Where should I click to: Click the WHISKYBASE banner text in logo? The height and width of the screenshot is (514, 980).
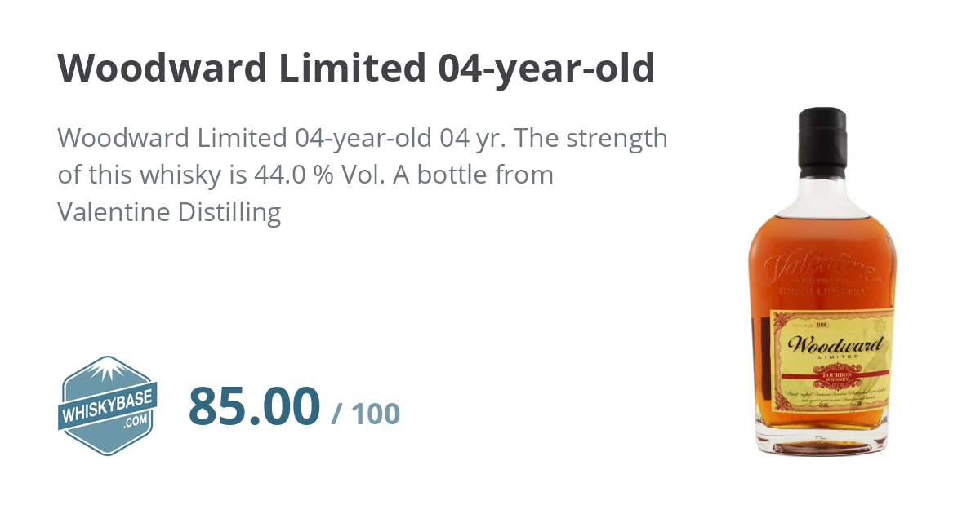(109, 405)
